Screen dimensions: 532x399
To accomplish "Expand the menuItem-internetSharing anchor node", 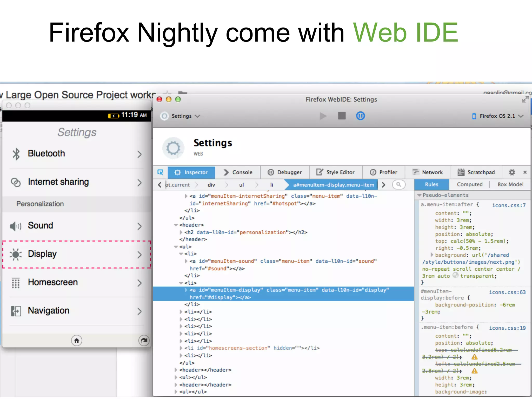I will click(186, 196).
